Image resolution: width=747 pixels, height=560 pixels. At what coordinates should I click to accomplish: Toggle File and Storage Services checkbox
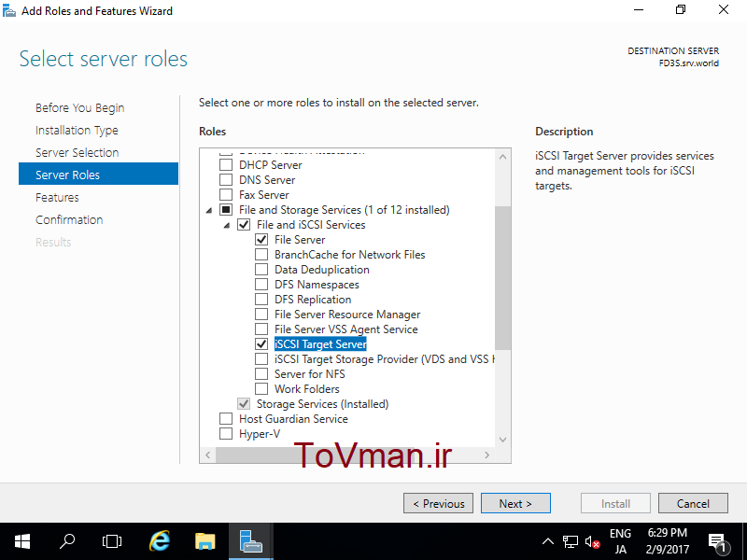[x=226, y=209]
